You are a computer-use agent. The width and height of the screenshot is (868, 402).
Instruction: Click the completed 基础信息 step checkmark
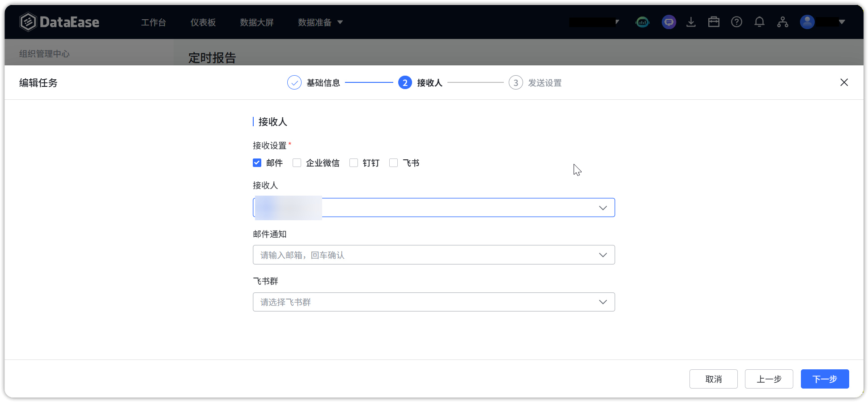294,83
